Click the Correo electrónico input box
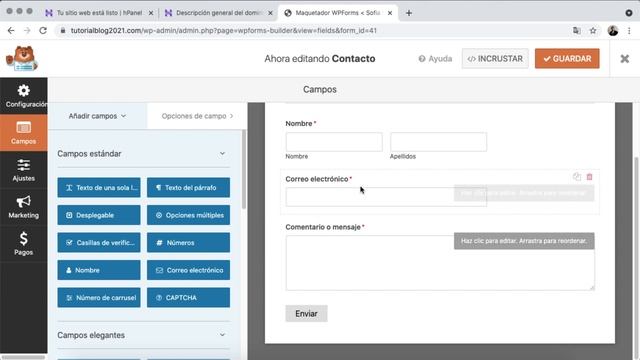Screen dimensions: 640x360 click(x=386, y=197)
